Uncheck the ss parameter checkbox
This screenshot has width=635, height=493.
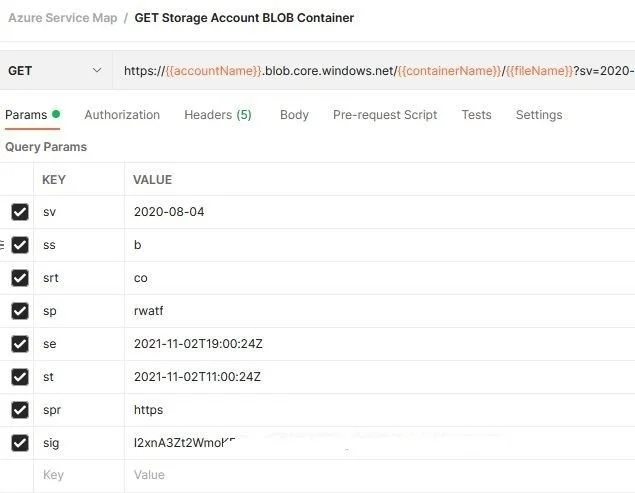[x=20, y=245]
